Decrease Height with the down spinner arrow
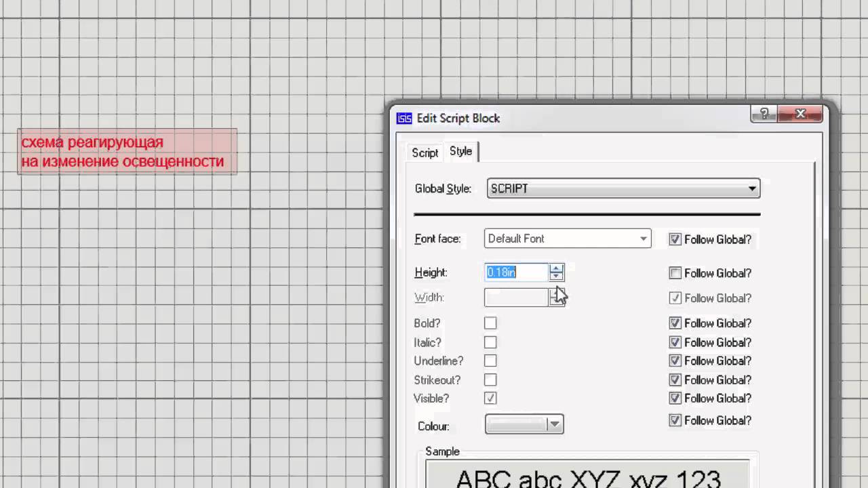Viewport: 868px width, 488px height. coord(557,277)
